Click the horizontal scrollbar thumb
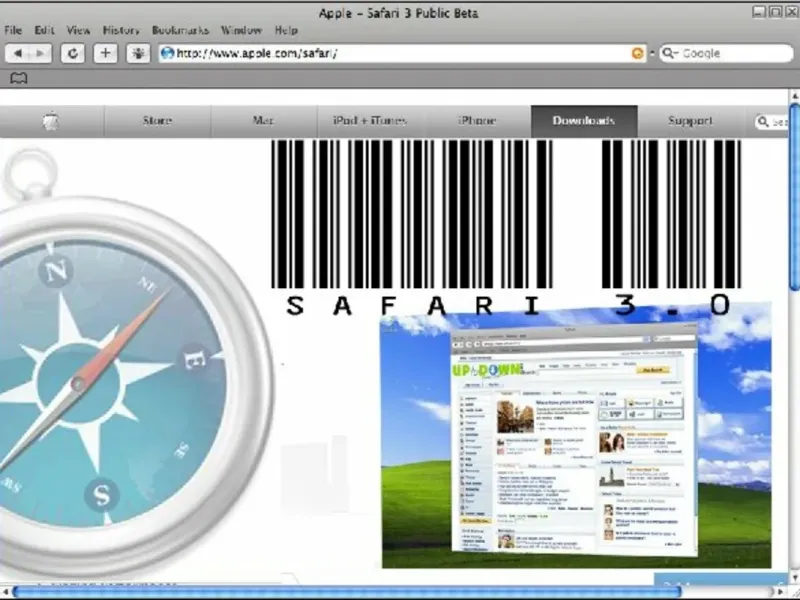 click(x=347, y=592)
